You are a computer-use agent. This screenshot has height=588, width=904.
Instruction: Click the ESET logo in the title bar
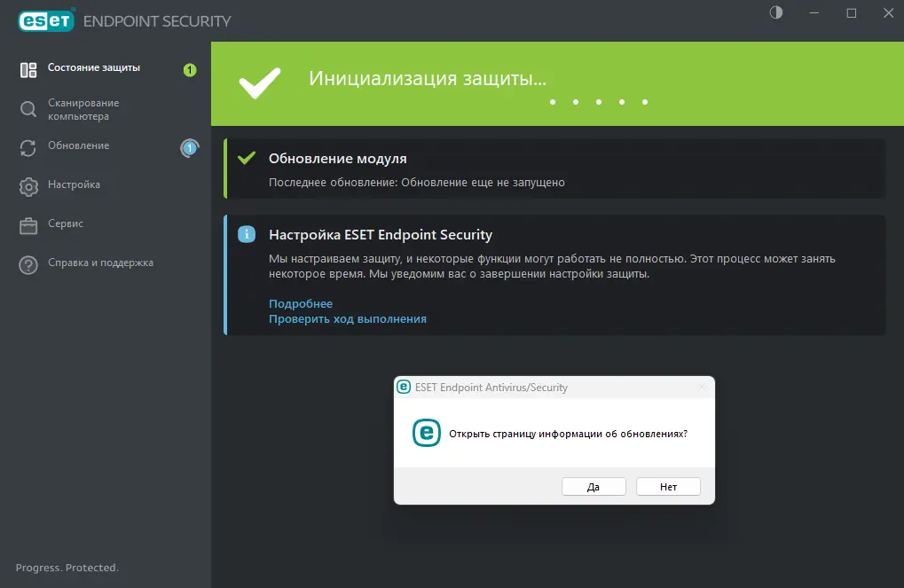click(44, 20)
